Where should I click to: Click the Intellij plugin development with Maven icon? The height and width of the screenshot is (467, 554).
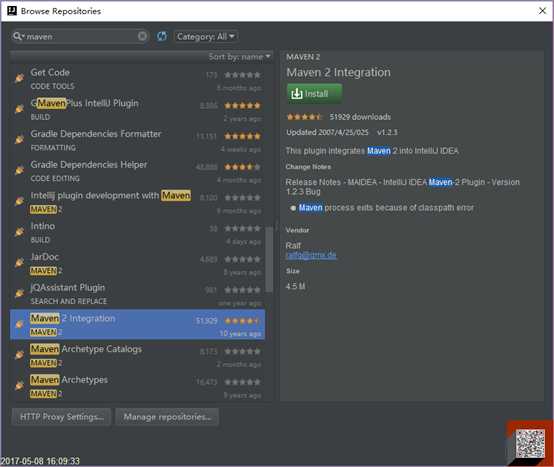tap(19, 201)
